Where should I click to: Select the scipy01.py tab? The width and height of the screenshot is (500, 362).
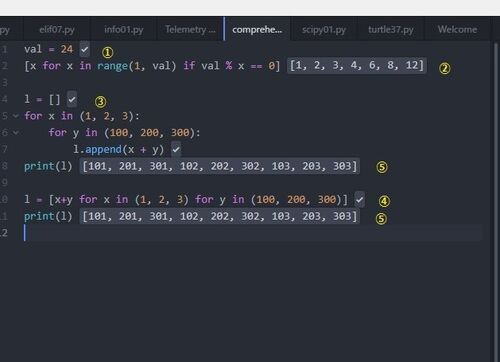coord(324,30)
